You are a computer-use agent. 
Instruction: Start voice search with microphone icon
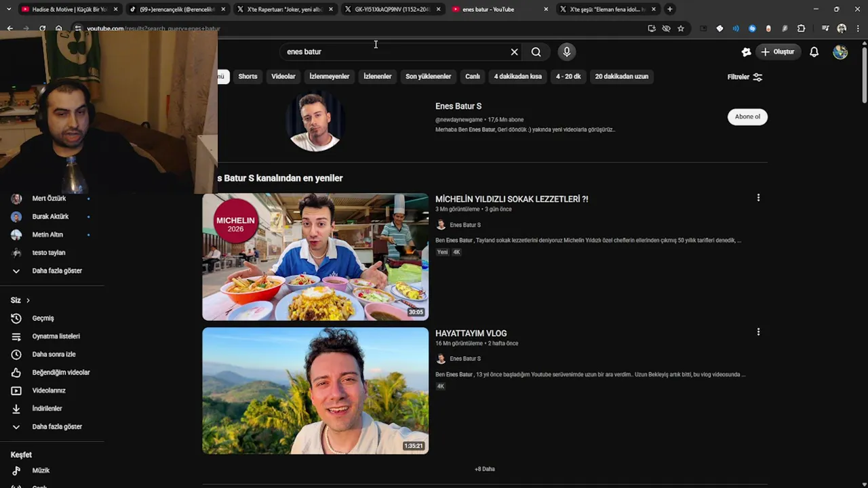(567, 52)
